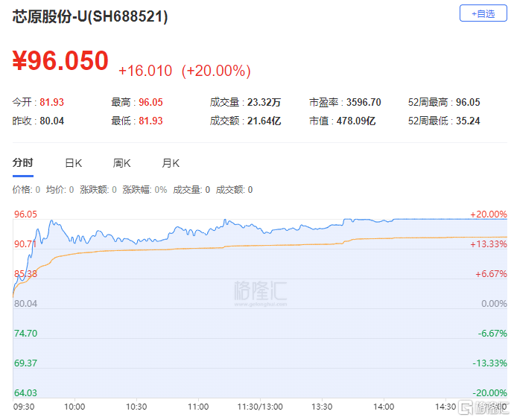
Task: Click the change amount +16.010
Action: pos(145,71)
